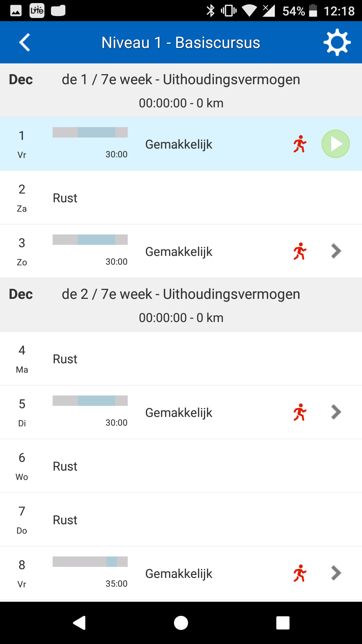
Task: Open settings gear icon
Action: [337, 43]
